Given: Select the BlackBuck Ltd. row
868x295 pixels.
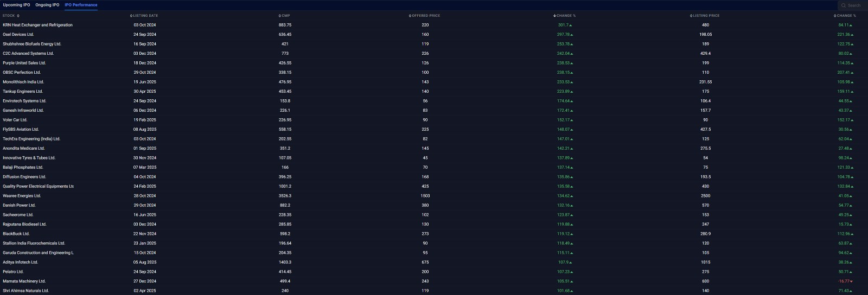Looking at the screenshot, I should tap(16, 234).
